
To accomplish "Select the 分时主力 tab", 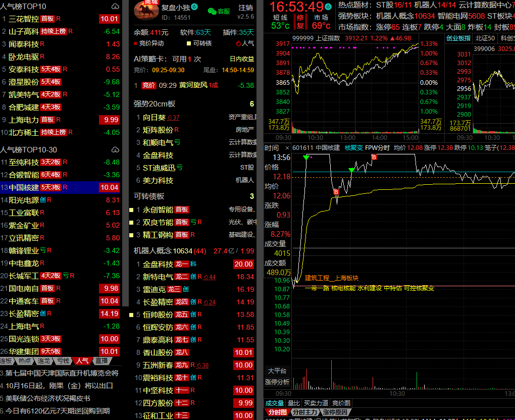I will (x=304, y=412).
